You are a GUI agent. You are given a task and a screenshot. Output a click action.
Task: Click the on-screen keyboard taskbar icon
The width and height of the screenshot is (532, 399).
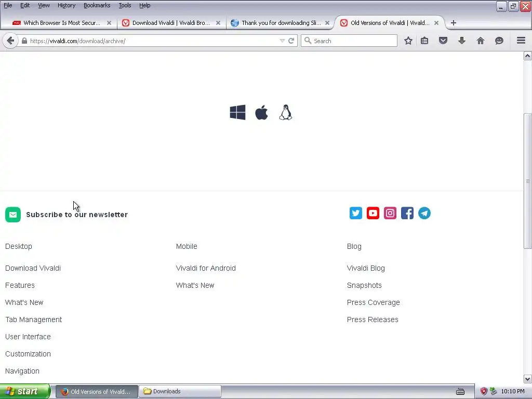tap(460, 392)
